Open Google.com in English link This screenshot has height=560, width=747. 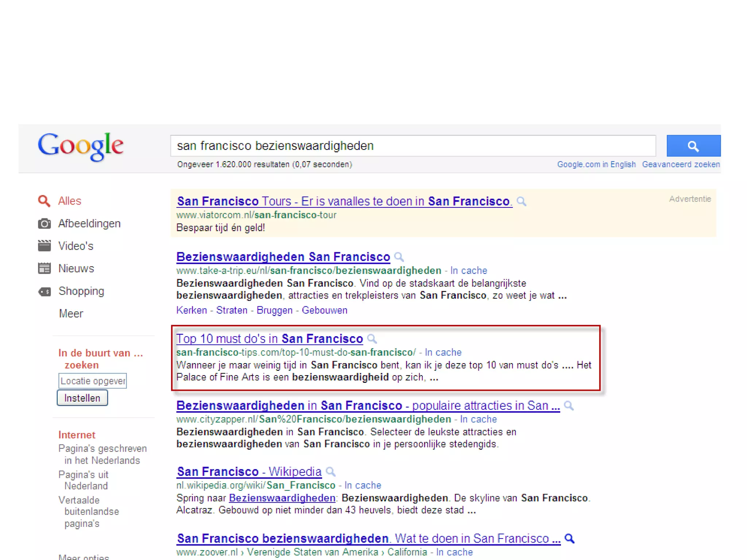click(x=596, y=164)
